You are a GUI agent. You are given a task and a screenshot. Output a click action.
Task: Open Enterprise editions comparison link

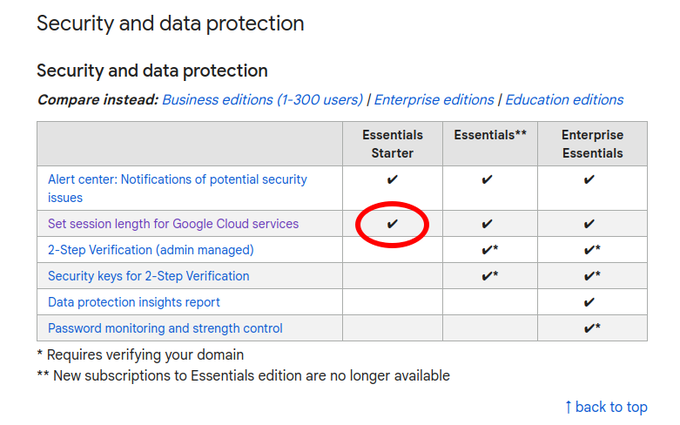point(434,100)
